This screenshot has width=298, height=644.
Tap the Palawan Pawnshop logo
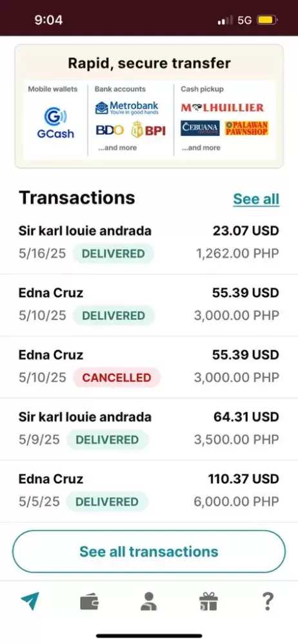click(246, 128)
